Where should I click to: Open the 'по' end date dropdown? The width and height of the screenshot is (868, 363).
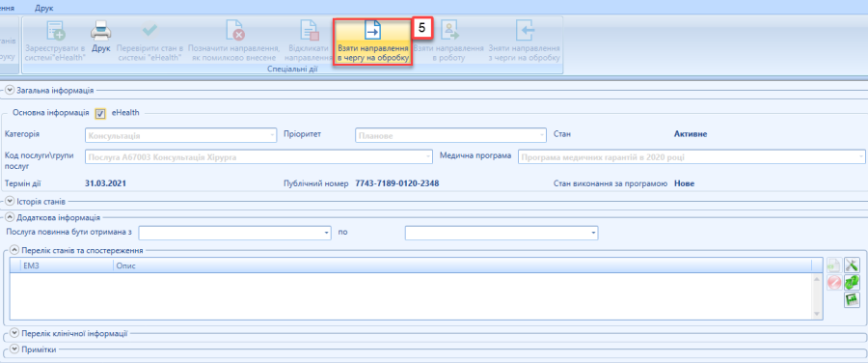click(594, 233)
